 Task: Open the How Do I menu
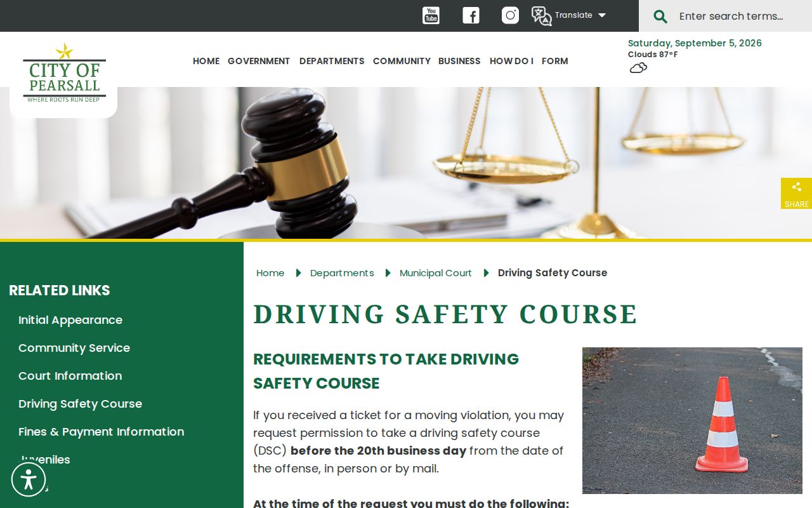pos(511,61)
